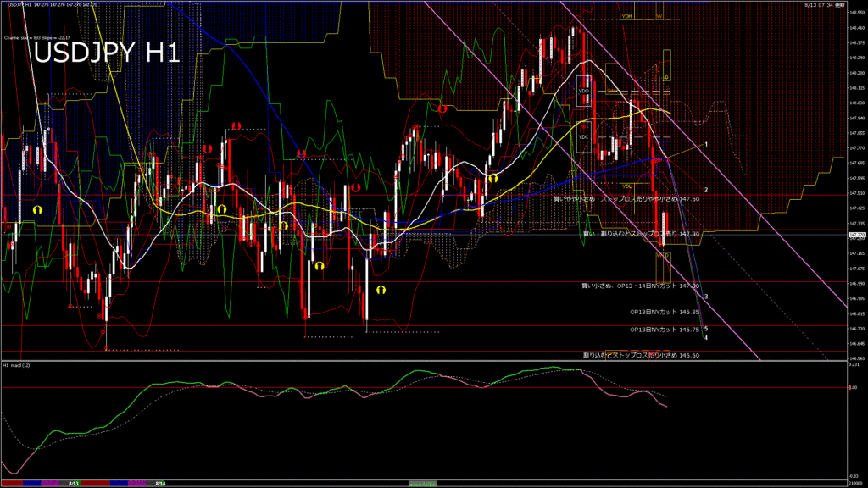This screenshot has height=488, width=868.
Task: Click the Channel size and Slope readout
Action: tap(36, 38)
